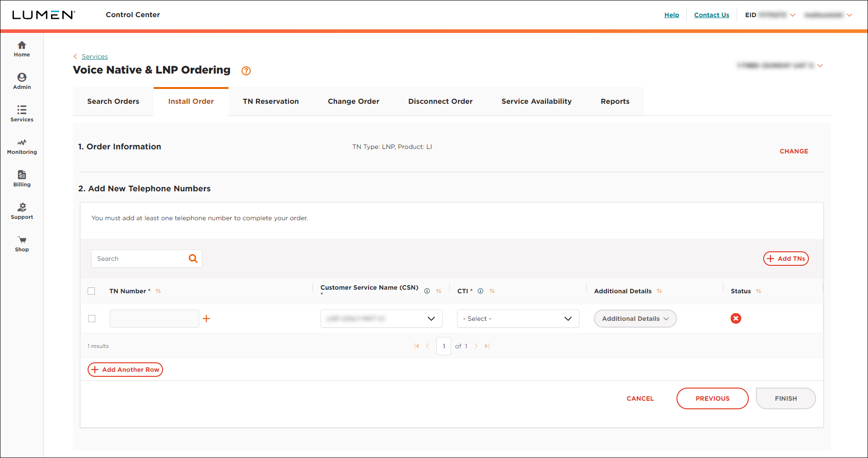
Task: Click the Add TNs button
Action: [786, 259]
